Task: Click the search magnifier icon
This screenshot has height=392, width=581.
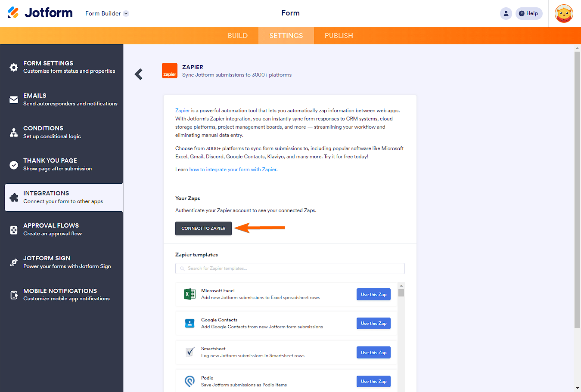Action: point(182,269)
